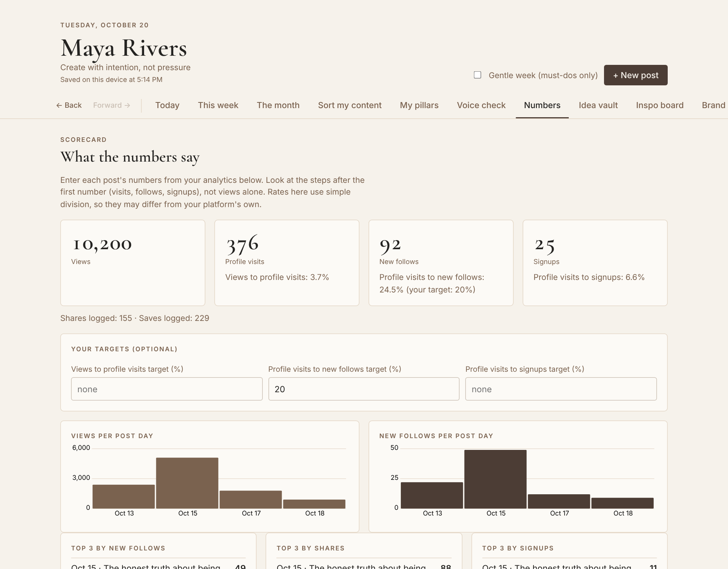Focus the Profile visits to signups target field

tap(561, 389)
